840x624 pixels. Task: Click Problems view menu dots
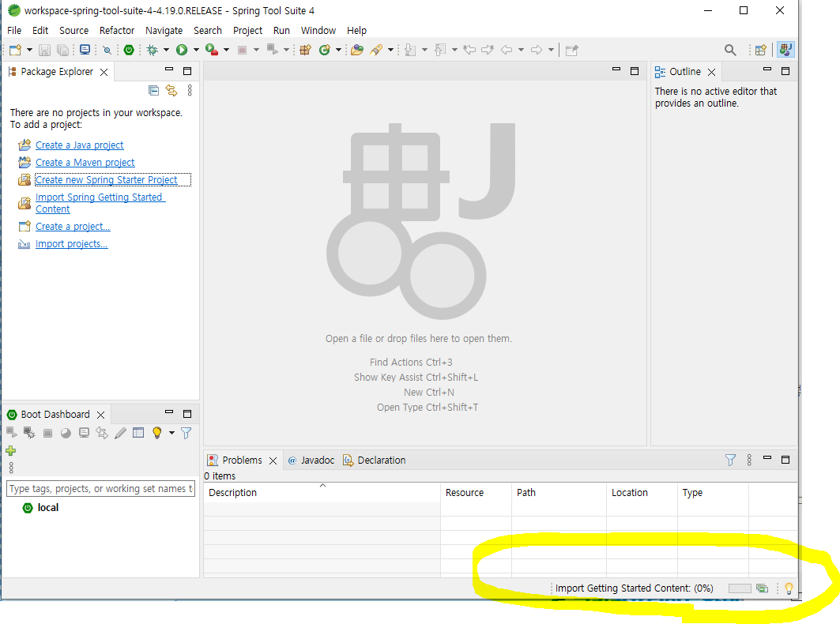tap(749, 460)
